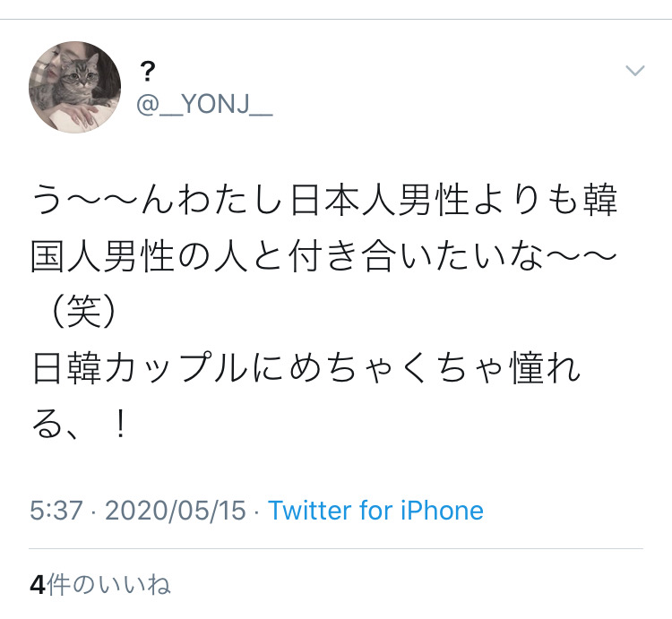This screenshot has height=619, width=672.
Task: Click the tweet line starting with 国人男性
Action: click(x=323, y=256)
